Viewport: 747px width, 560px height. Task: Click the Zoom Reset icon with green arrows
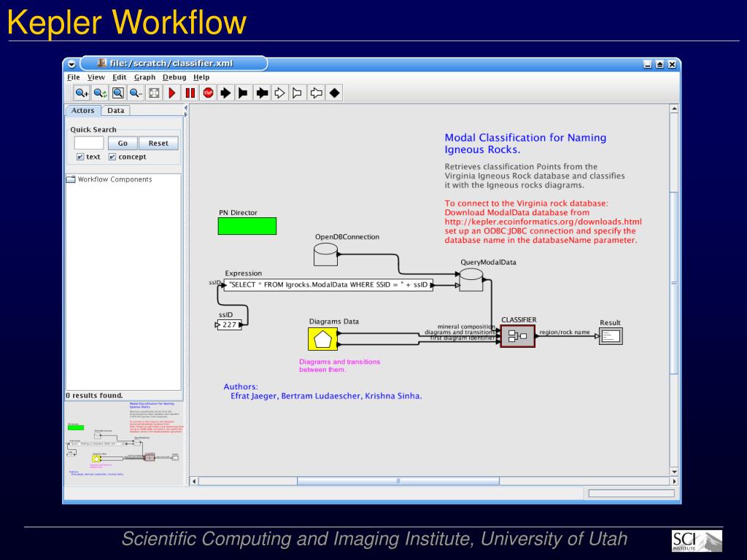100,93
